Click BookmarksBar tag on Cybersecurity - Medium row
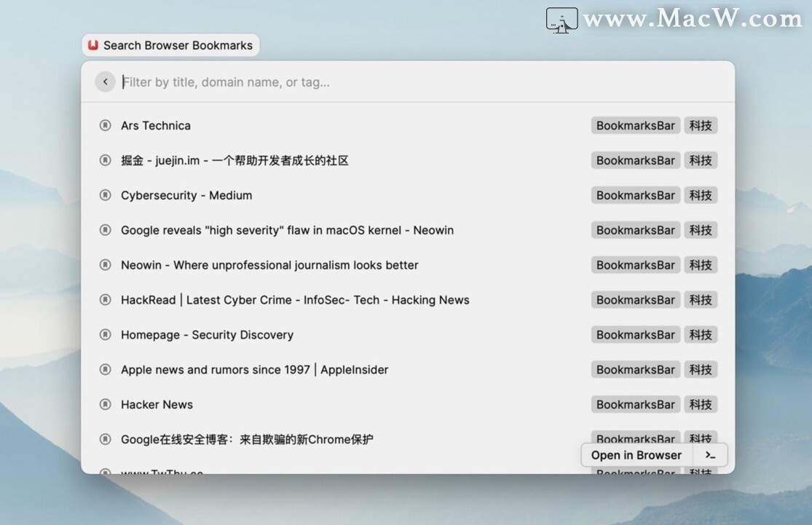 click(x=636, y=195)
